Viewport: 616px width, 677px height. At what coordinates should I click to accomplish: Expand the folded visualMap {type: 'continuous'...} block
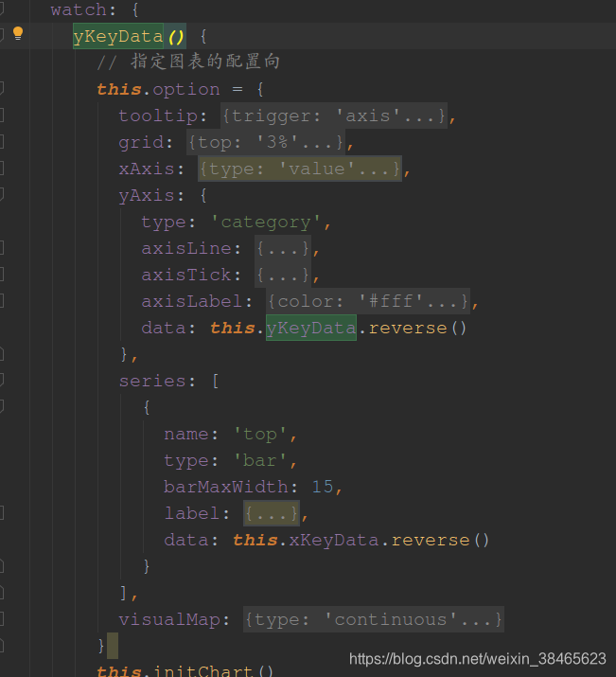374,619
